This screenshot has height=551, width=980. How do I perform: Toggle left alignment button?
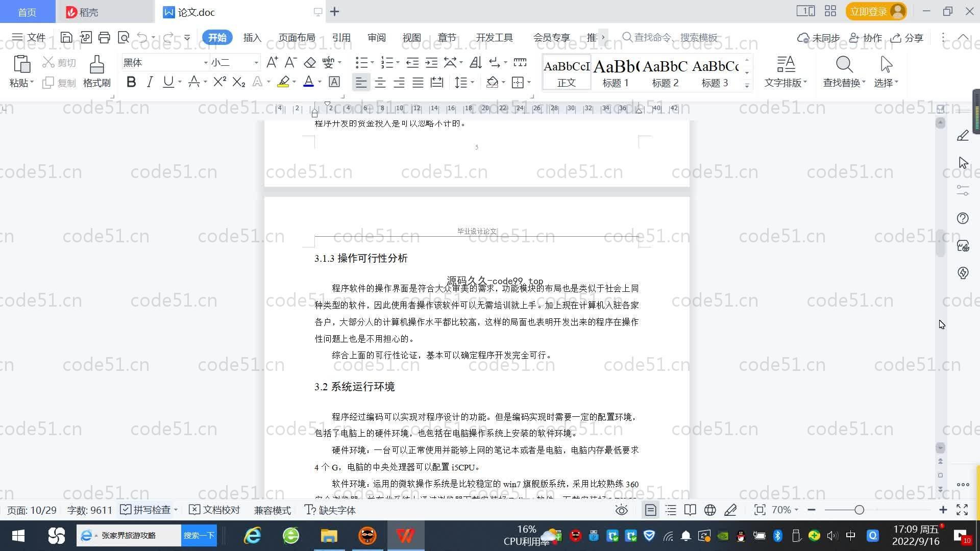pyautogui.click(x=361, y=82)
